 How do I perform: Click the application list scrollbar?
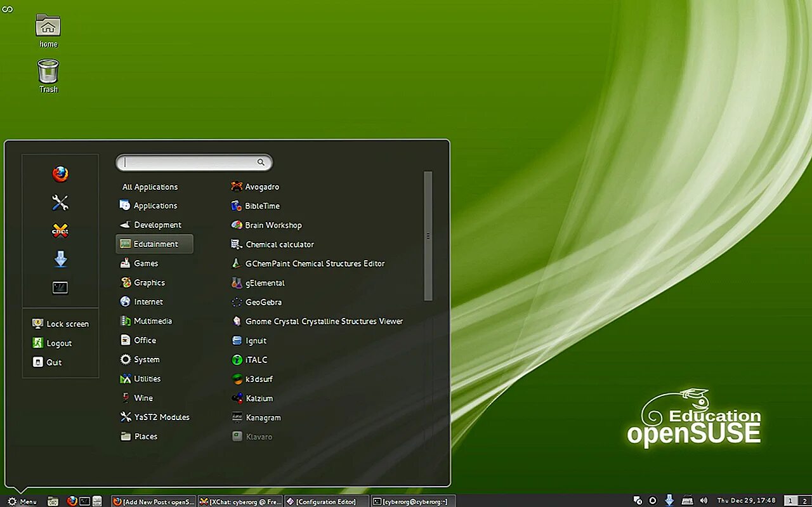pos(428,235)
